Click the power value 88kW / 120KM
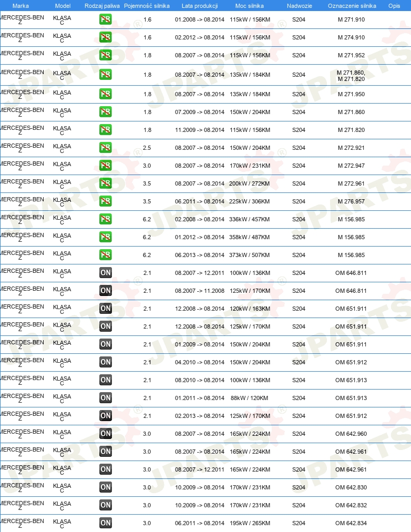Image resolution: width=411 pixels, height=532 pixels. pos(250,397)
